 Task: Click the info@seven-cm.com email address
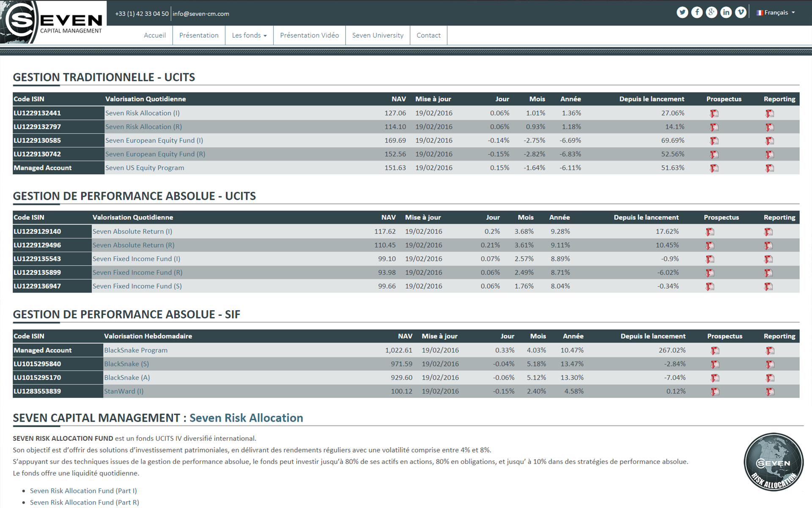tap(201, 14)
